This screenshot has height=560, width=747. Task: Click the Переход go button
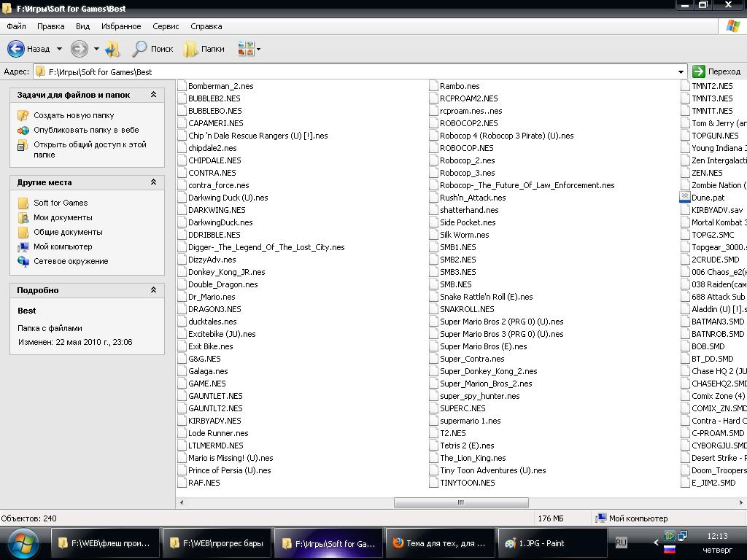(717, 71)
